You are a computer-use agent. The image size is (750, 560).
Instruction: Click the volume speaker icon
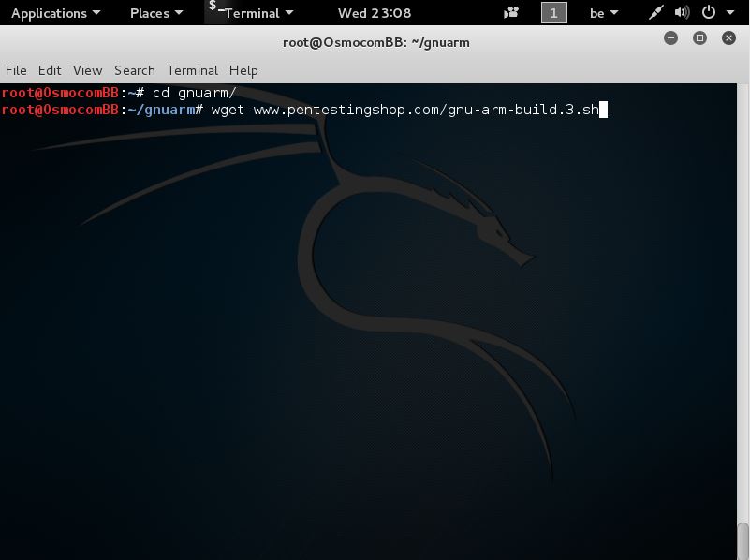coord(682,12)
